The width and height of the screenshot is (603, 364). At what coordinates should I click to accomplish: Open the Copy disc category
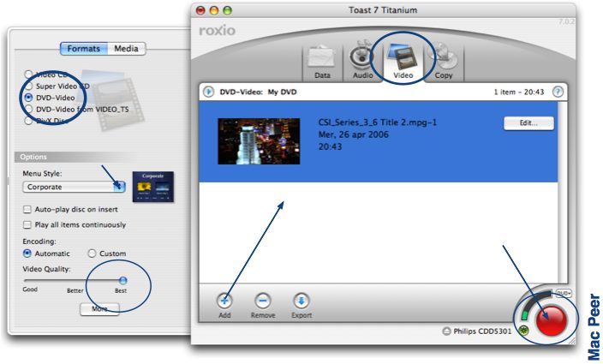[443, 63]
